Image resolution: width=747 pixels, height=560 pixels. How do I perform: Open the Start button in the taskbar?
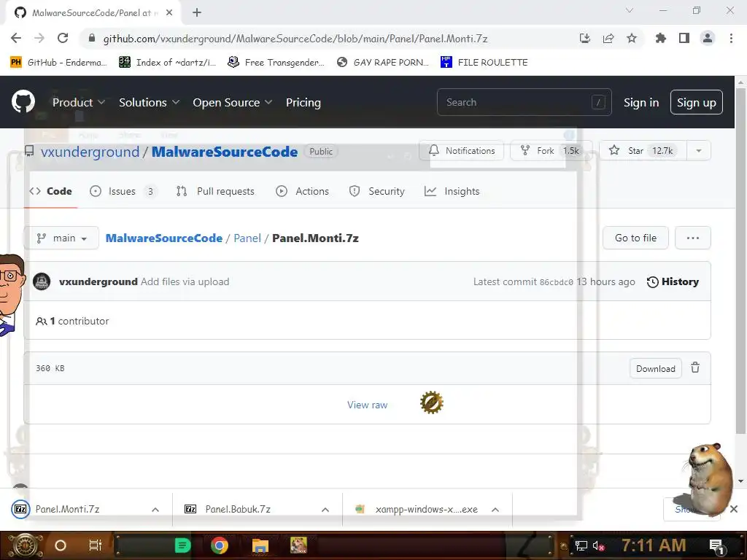point(26,545)
